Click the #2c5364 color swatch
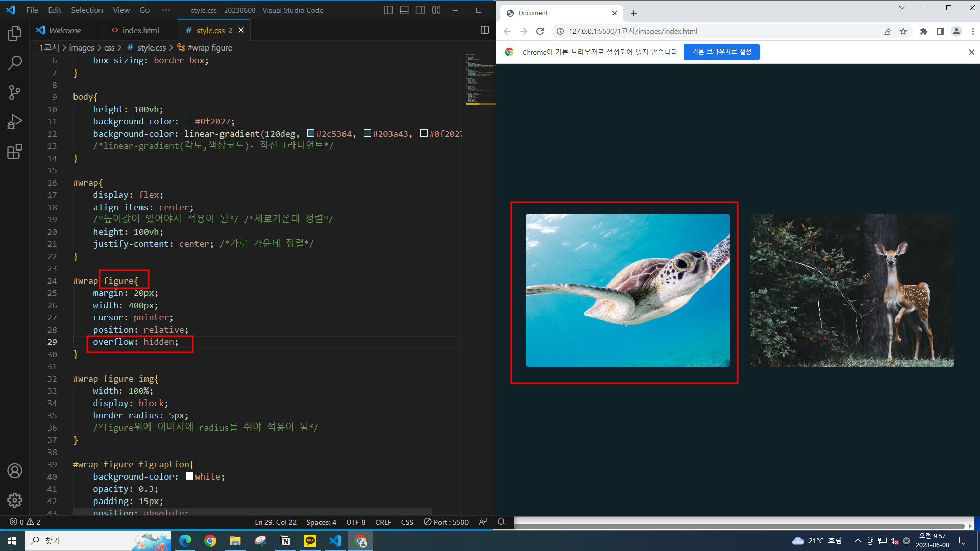Viewport: 980px width, 551px height. tap(310, 133)
